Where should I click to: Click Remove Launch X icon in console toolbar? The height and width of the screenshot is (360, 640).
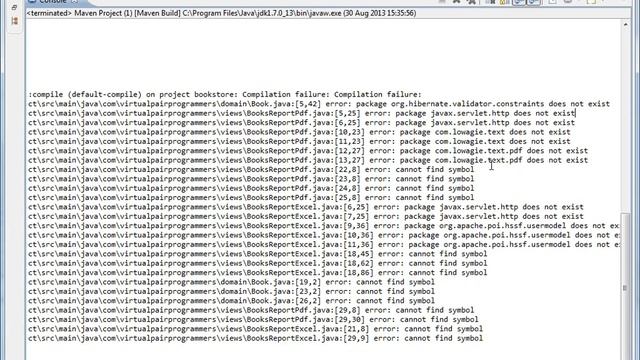[457, 2]
